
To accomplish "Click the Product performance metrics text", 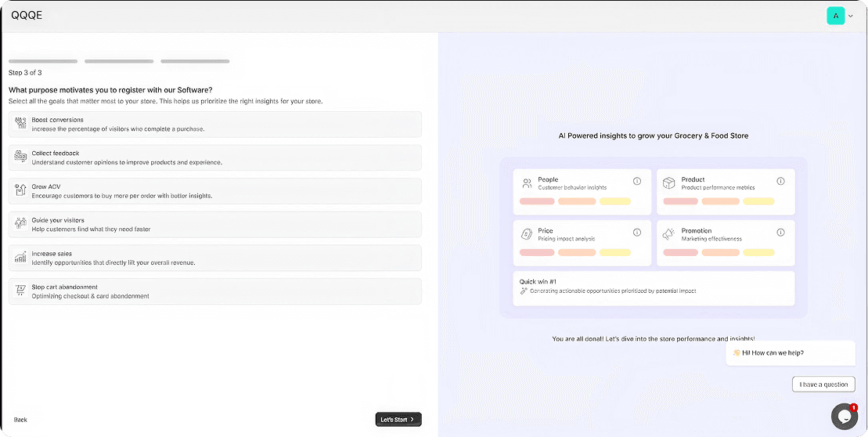I will [718, 188].
